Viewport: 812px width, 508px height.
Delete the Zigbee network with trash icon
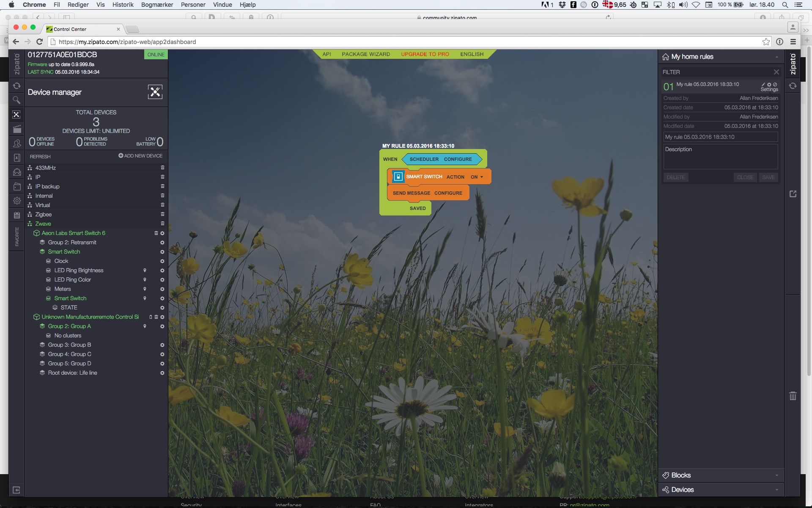pos(162,214)
